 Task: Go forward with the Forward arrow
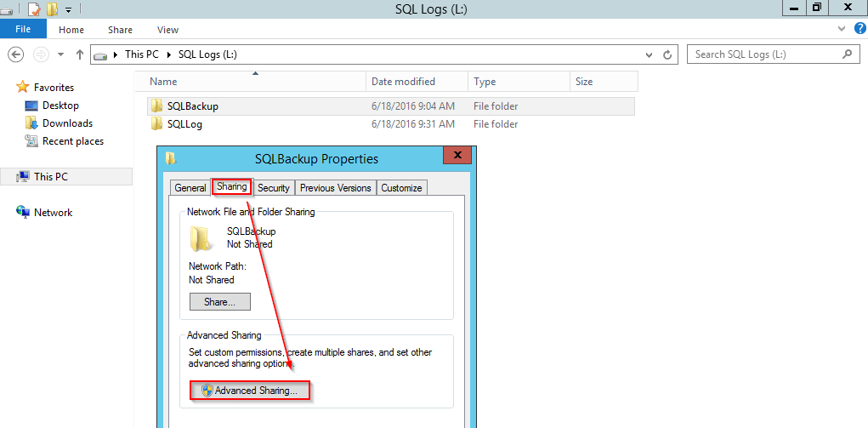41,54
